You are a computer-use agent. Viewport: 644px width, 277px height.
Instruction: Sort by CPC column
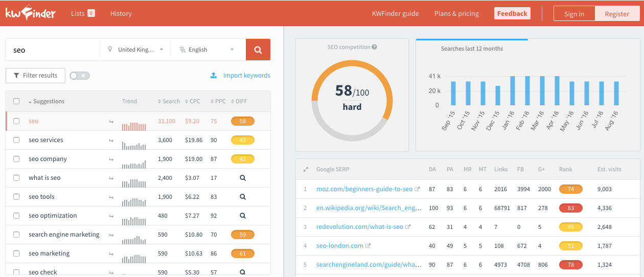pyautogui.click(x=192, y=101)
